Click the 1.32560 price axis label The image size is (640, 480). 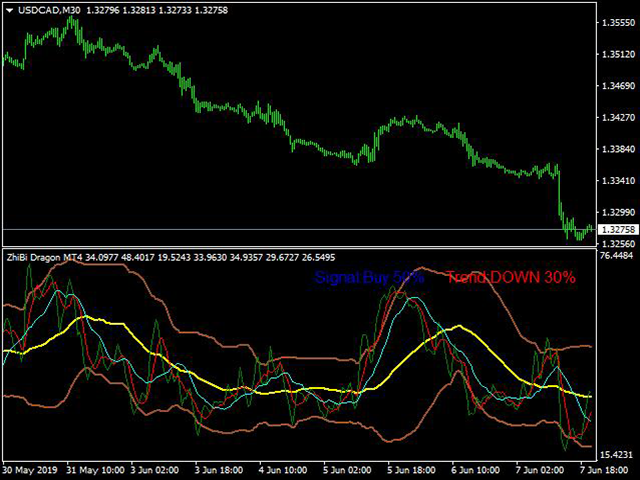[x=619, y=244]
